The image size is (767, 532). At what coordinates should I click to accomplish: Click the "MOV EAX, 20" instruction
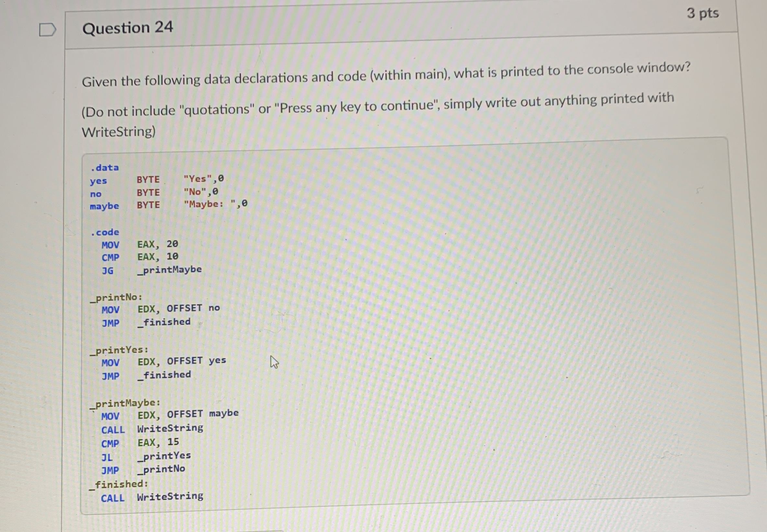140,244
